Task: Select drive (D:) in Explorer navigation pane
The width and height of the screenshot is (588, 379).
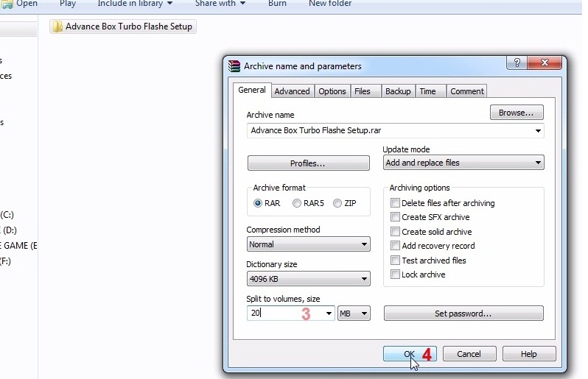Action: 9,230
